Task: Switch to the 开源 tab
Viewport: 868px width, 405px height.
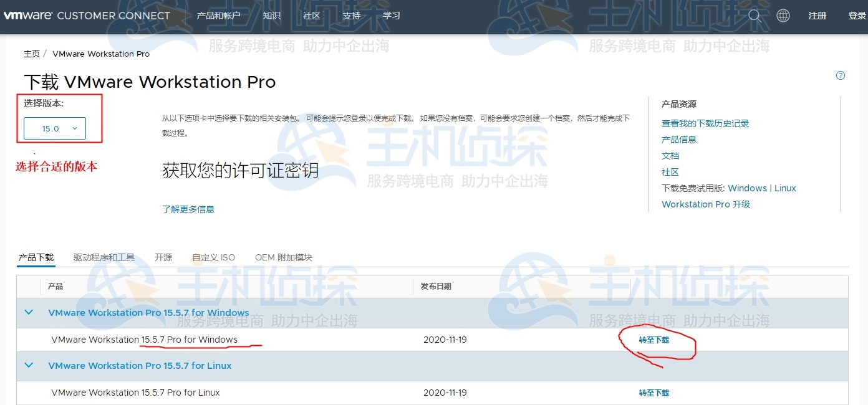Action: (x=163, y=257)
